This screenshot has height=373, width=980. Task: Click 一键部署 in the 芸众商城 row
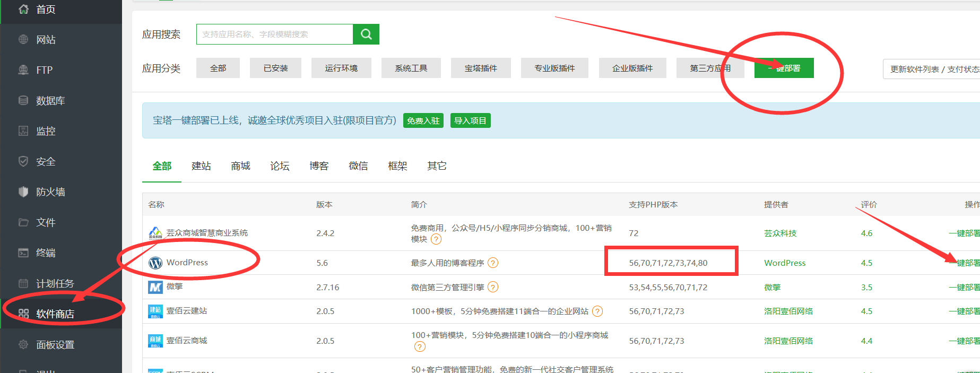(965, 233)
